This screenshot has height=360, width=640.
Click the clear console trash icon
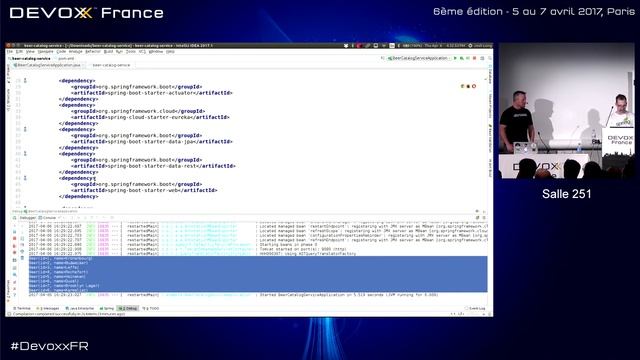(x=22, y=258)
